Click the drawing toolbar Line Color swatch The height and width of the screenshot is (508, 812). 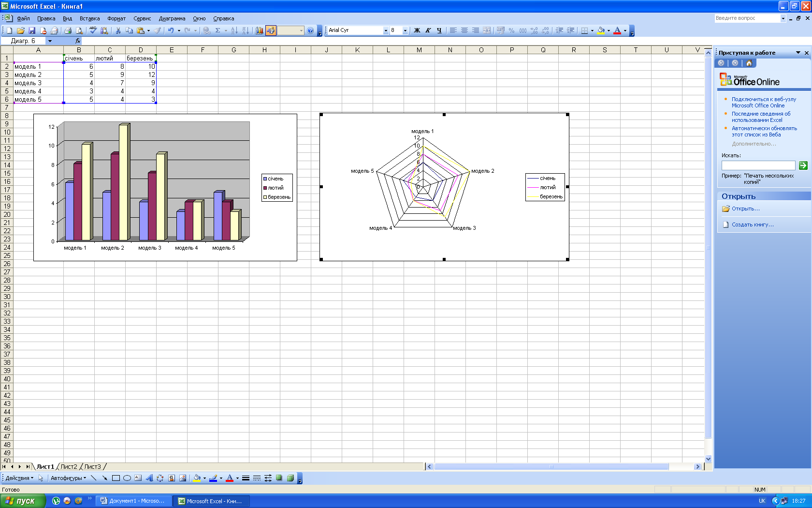pos(213,478)
